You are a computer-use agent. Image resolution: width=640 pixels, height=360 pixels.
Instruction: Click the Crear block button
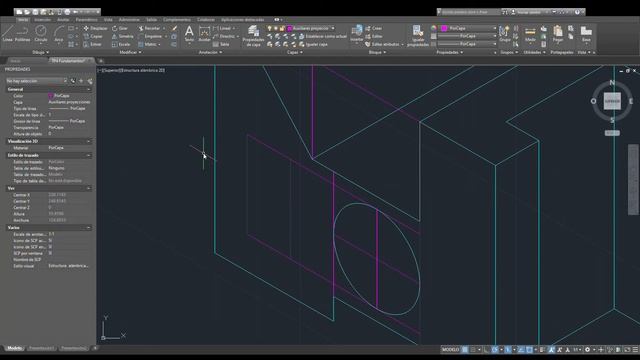373,28
